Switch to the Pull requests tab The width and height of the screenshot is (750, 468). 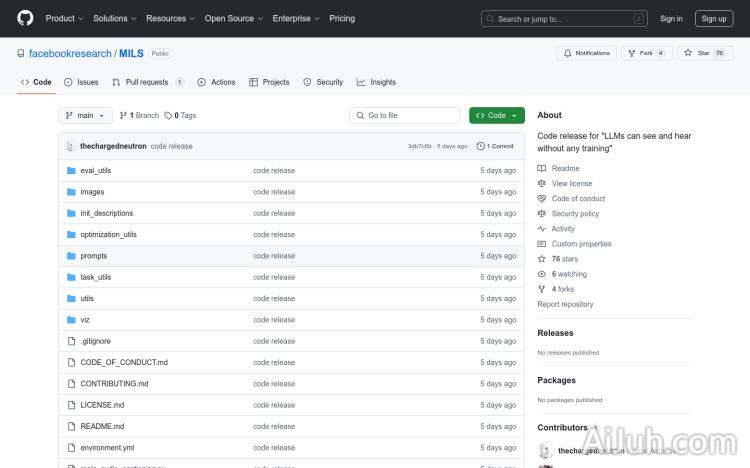147,82
